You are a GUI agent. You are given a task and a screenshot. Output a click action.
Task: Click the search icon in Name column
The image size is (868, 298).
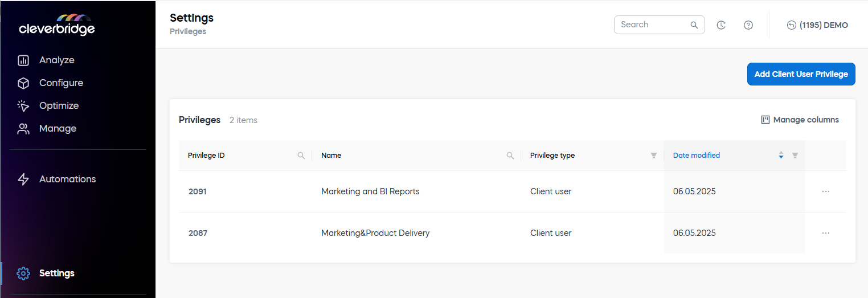point(510,156)
